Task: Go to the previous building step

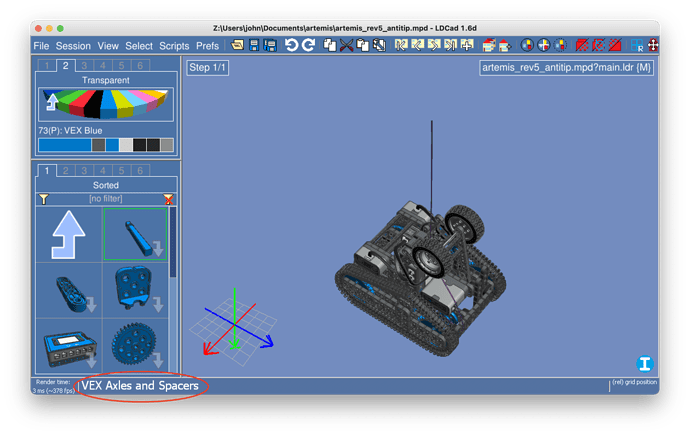Action: (417, 45)
